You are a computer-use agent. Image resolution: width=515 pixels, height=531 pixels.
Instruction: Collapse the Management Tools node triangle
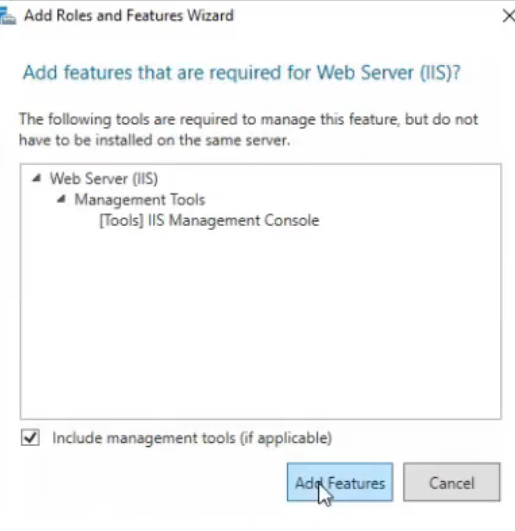(x=61, y=199)
